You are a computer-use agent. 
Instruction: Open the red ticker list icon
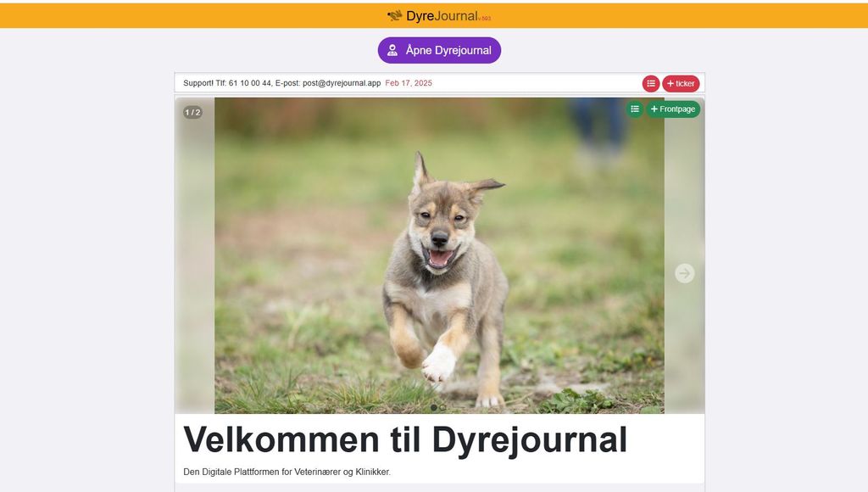(651, 84)
